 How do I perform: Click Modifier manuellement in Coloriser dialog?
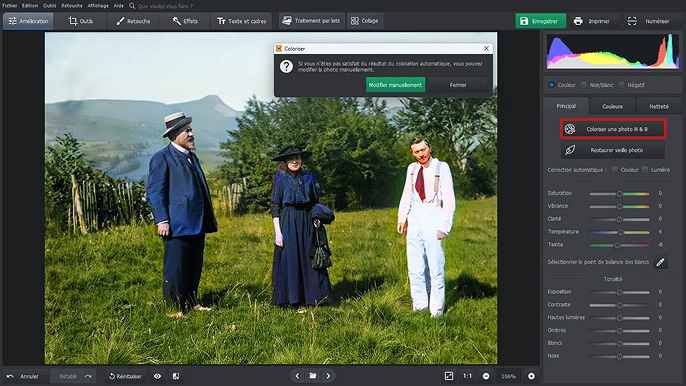pyautogui.click(x=395, y=85)
